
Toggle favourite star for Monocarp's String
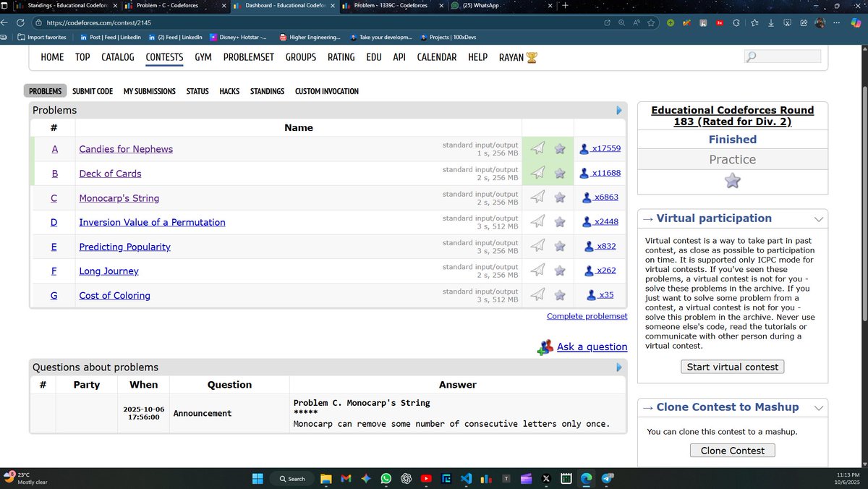tap(559, 197)
